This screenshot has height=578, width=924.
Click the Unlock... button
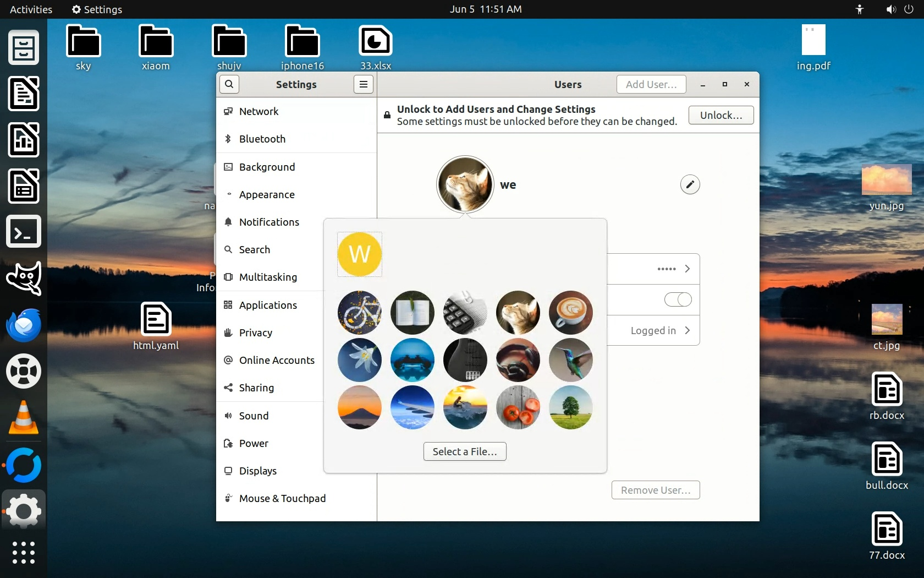(x=721, y=115)
